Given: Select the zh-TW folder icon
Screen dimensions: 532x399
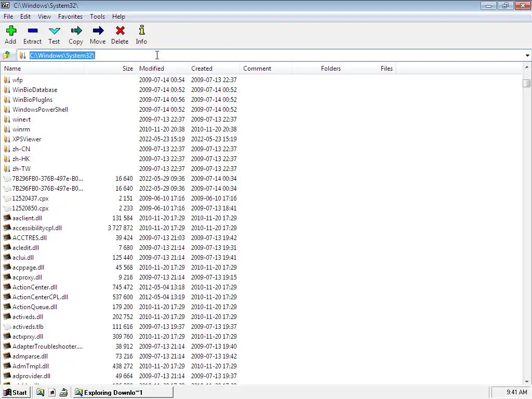Looking at the screenshot, I should (x=7, y=169).
